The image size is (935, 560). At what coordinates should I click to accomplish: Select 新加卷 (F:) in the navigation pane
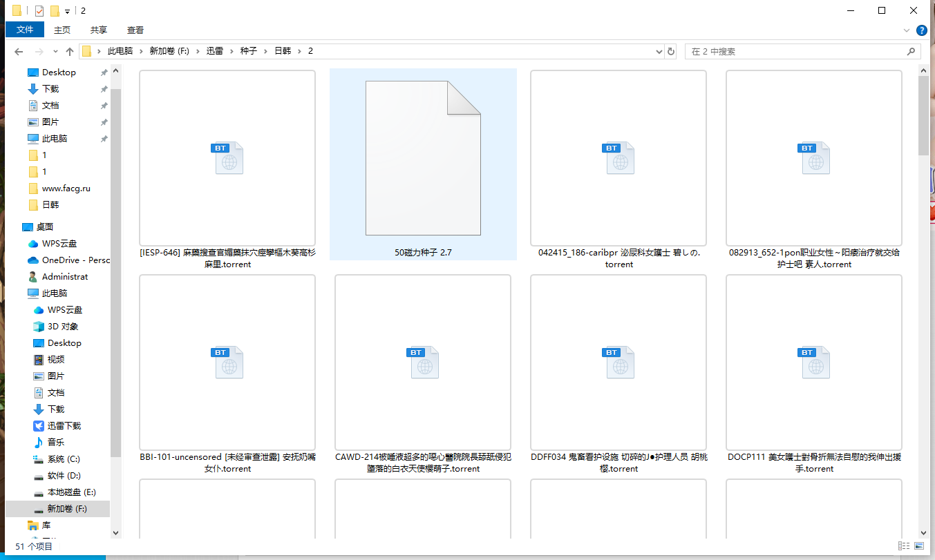57,509
